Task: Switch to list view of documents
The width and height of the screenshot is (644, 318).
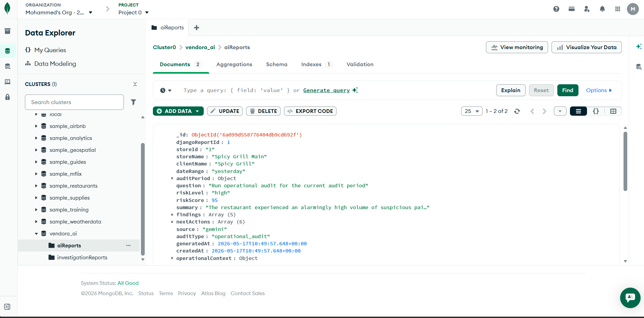Action: point(578,111)
